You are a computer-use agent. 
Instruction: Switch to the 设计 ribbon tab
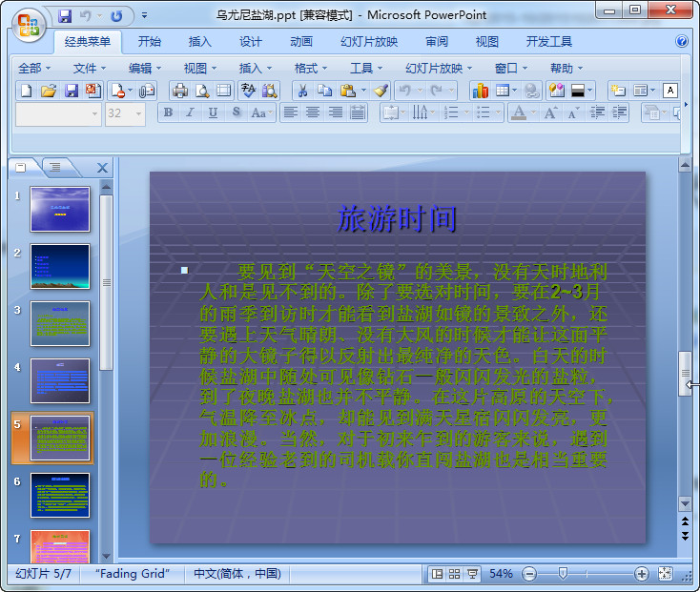(x=251, y=42)
